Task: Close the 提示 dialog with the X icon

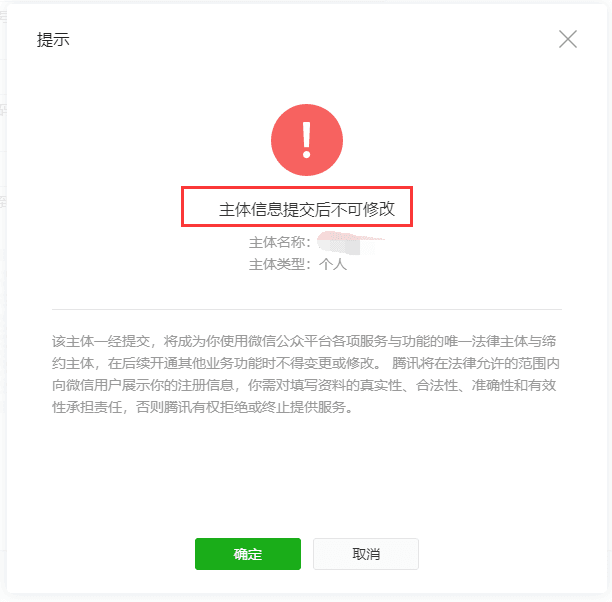Action: tap(568, 39)
